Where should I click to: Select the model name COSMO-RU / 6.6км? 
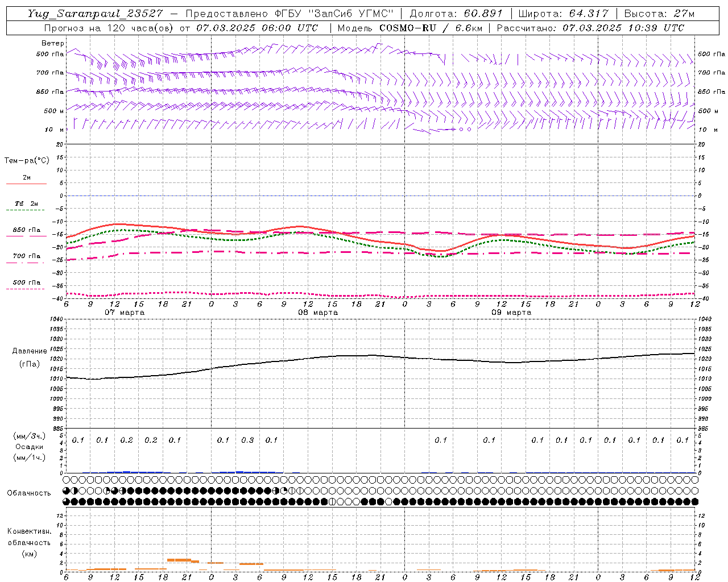coord(431,28)
